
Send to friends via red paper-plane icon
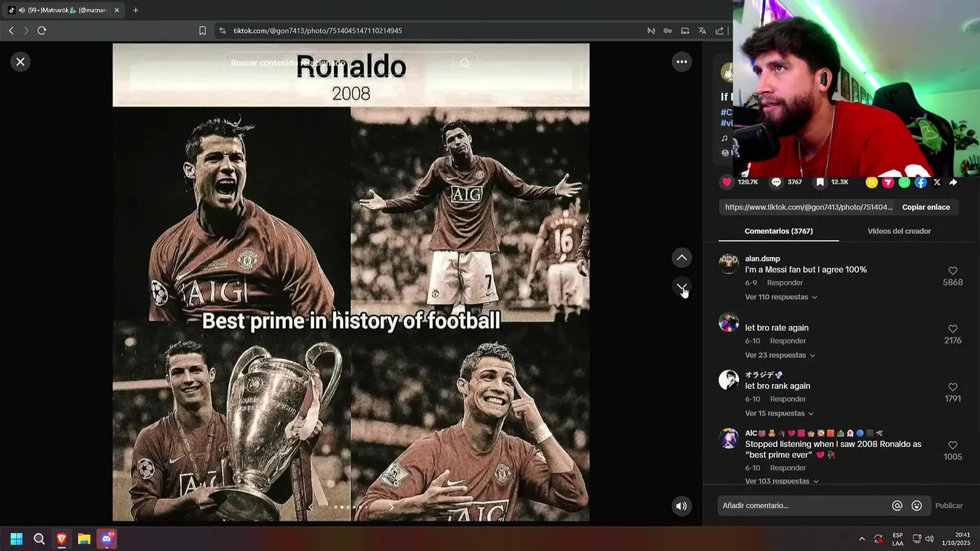(888, 182)
